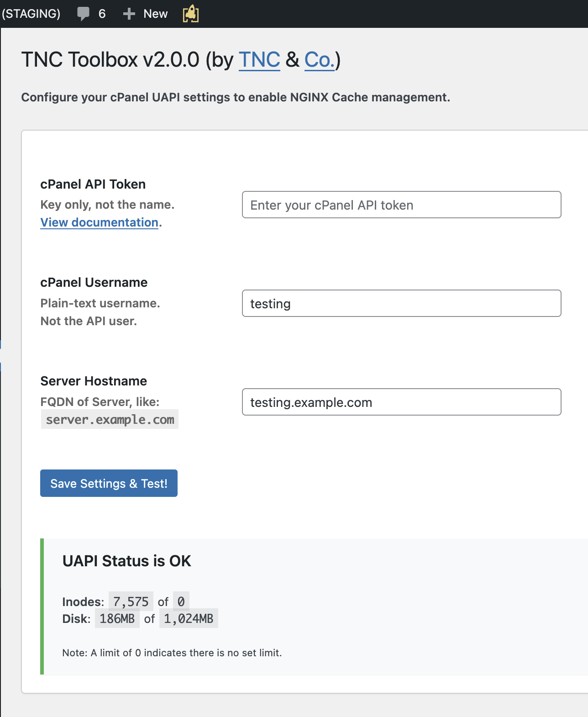Open the TNC Toolbox rocket icon
This screenshot has height=717, width=588.
(x=191, y=14)
